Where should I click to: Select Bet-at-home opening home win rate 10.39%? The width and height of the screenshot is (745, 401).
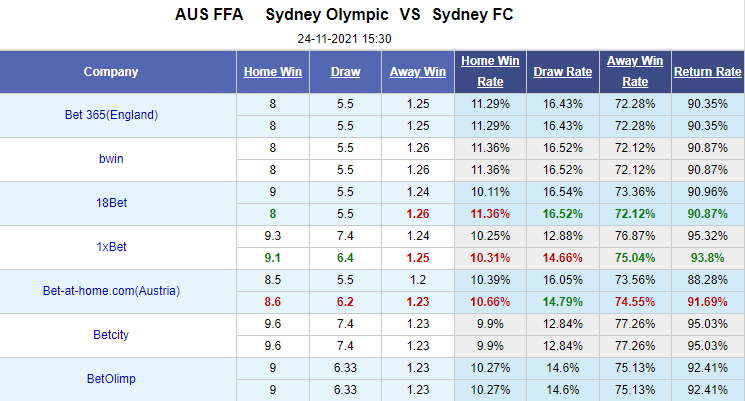coord(490,280)
